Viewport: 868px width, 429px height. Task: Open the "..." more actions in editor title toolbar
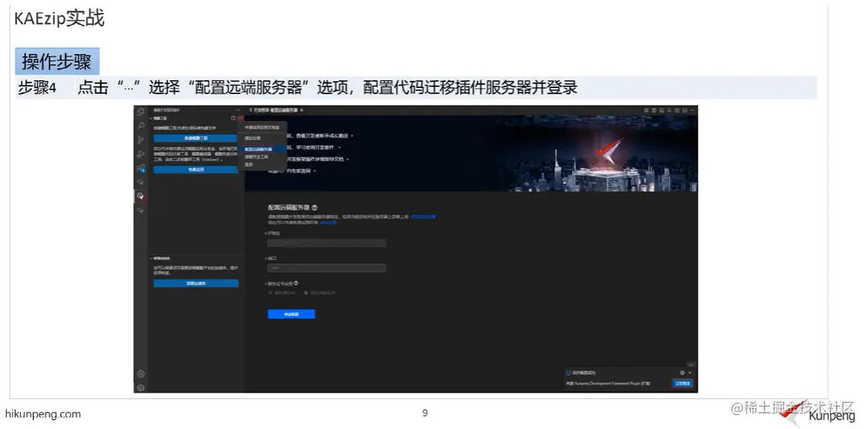pos(693,110)
